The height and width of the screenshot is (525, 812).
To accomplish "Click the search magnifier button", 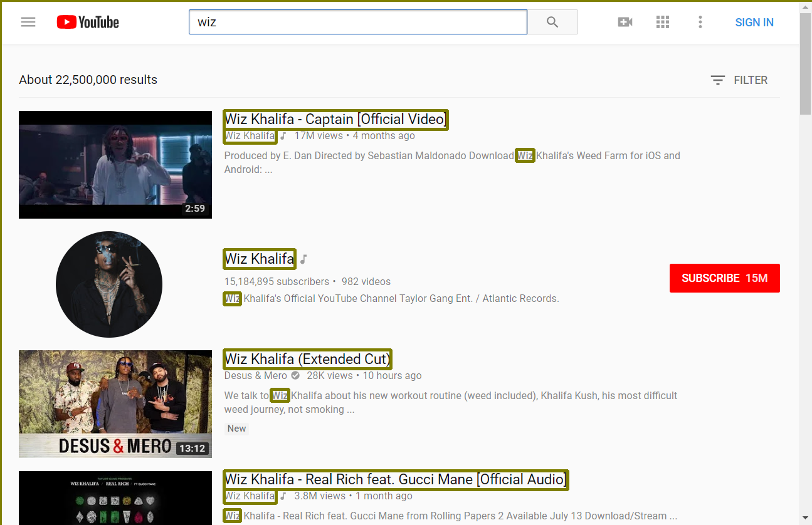I will tap(552, 22).
